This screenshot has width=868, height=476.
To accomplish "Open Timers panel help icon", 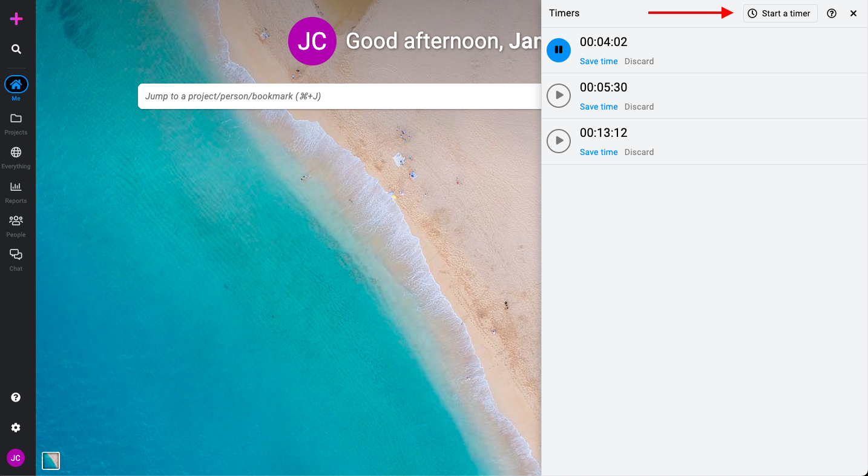I will click(x=832, y=13).
